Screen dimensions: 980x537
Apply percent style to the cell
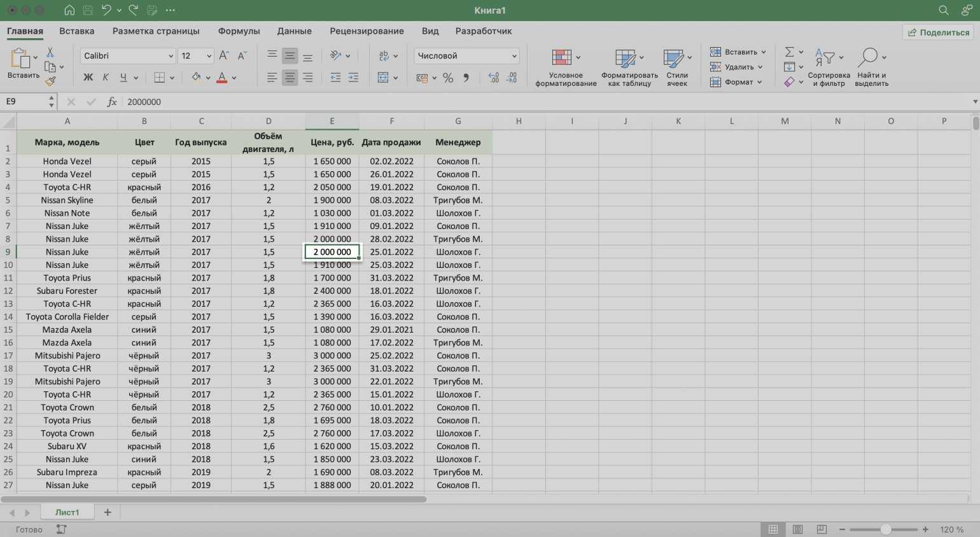[448, 78]
